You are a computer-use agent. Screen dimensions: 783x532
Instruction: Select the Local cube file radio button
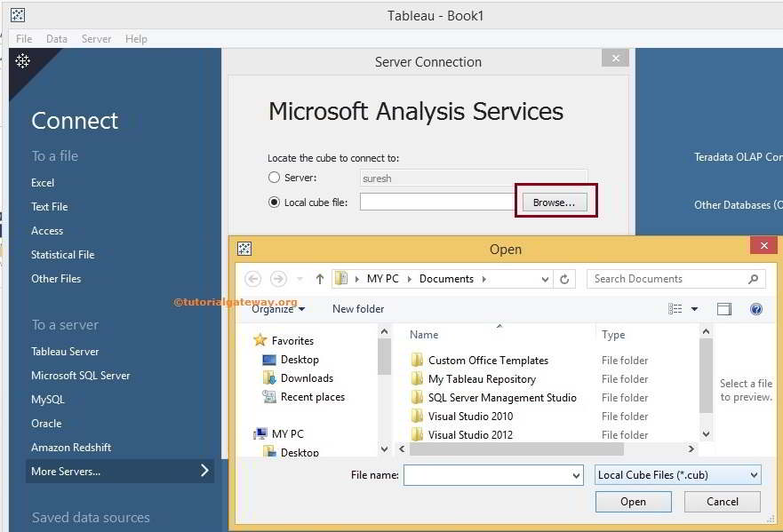coord(274,202)
